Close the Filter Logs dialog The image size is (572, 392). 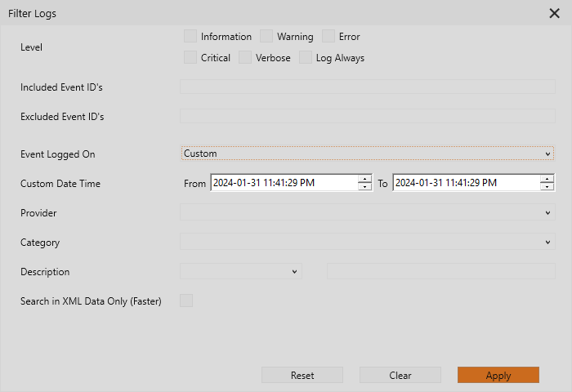(x=555, y=14)
